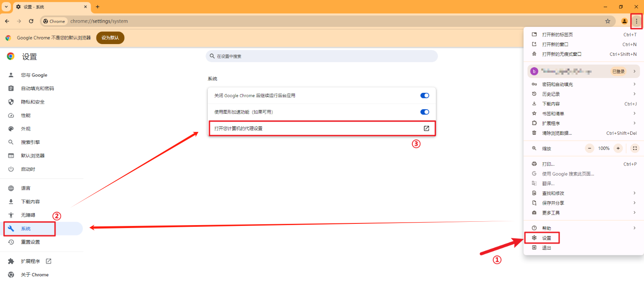Open 外观 settings section

42,129
